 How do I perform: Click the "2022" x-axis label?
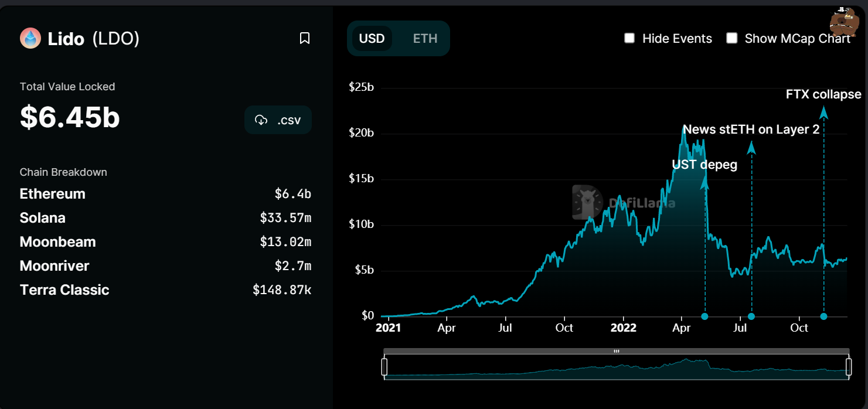tap(623, 328)
